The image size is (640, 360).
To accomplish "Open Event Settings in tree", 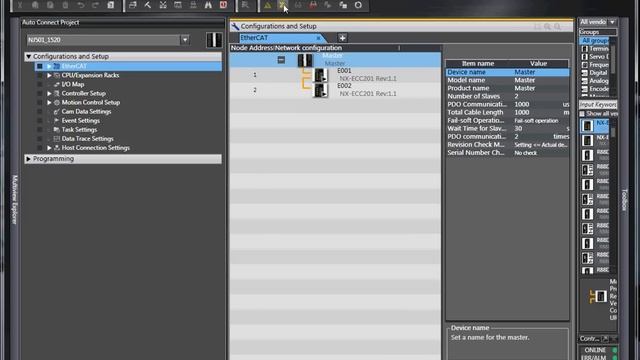I will 80,121.
